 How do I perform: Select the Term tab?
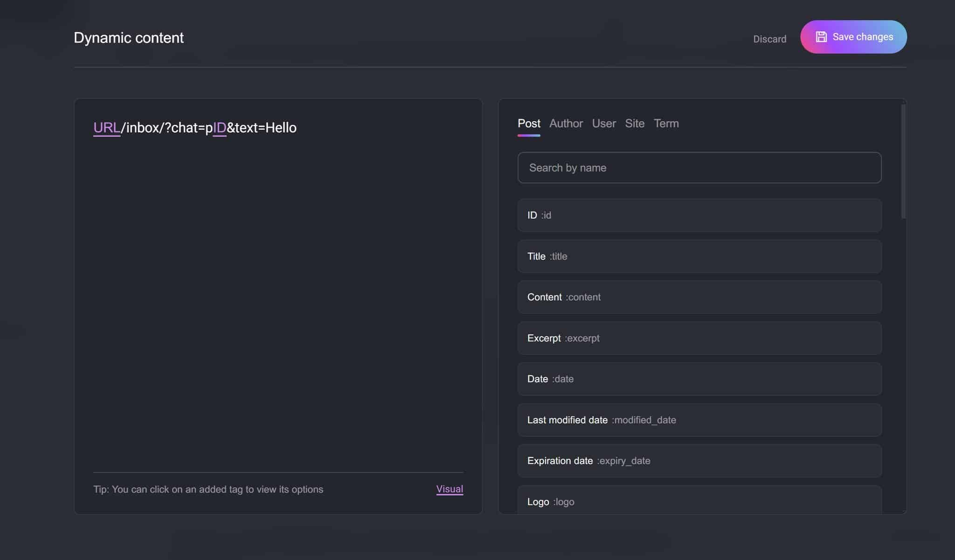(x=667, y=124)
